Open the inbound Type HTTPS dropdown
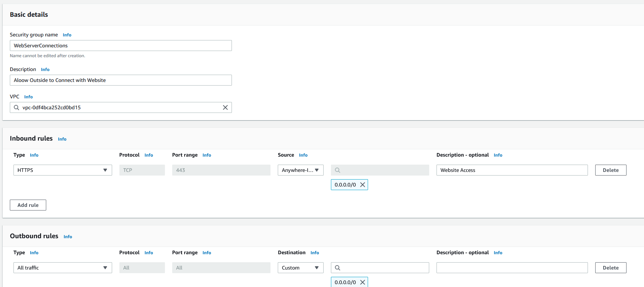This screenshot has width=644, height=287. click(x=63, y=170)
